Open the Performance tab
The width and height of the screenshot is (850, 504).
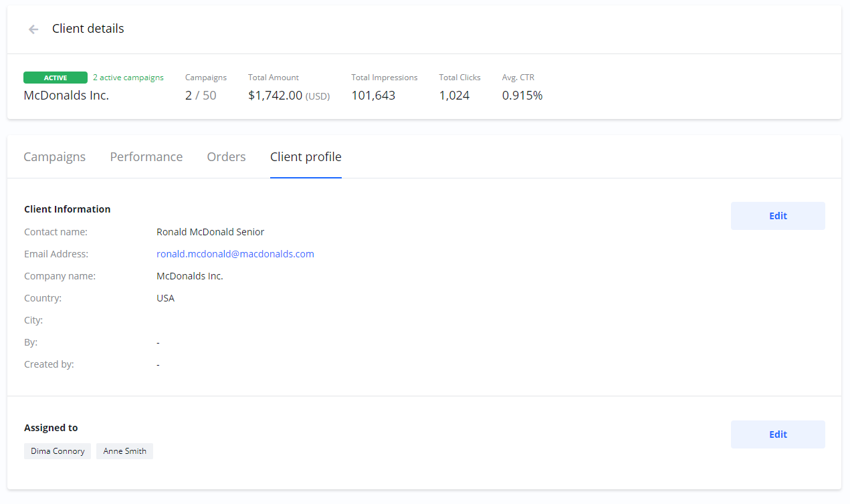(x=146, y=157)
